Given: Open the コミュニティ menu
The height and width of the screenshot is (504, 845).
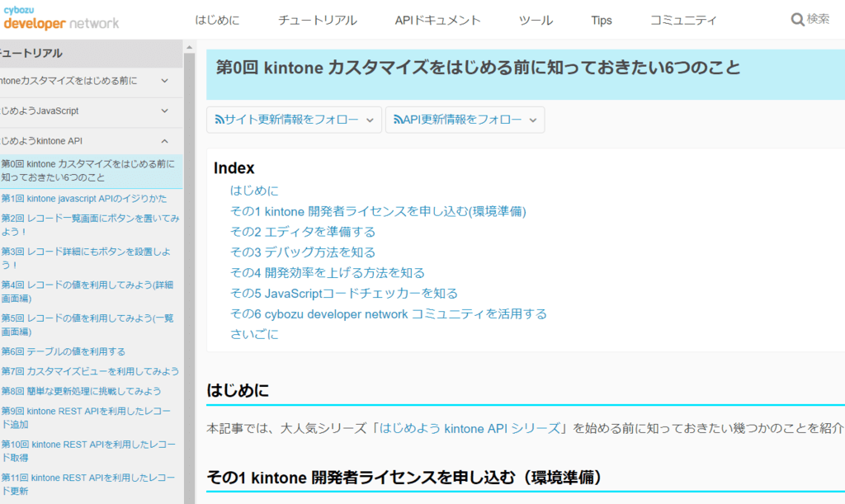Looking at the screenshot, I should (x=683, y=21).
